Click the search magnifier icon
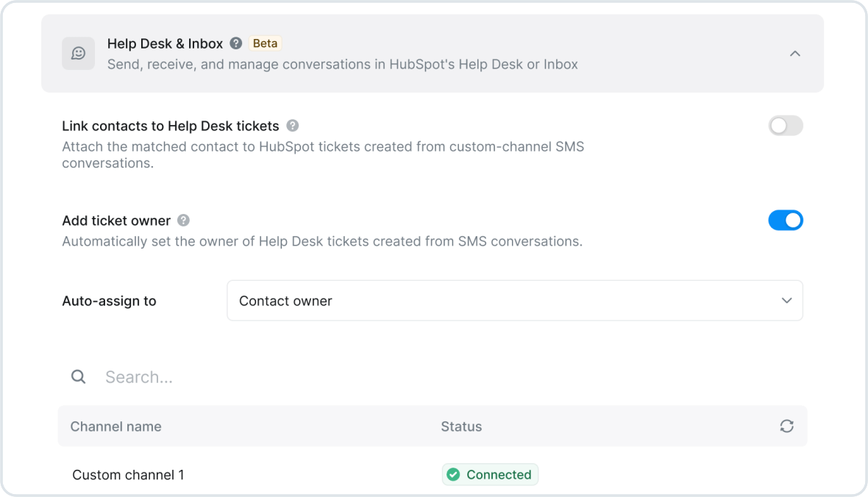The image size is (868, 497). (x=79, y=377)
